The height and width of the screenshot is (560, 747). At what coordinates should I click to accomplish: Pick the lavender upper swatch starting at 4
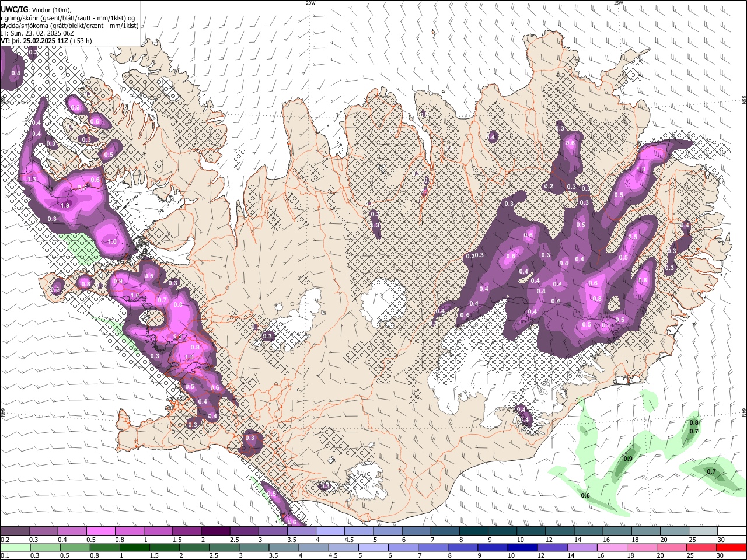(330, 531)
